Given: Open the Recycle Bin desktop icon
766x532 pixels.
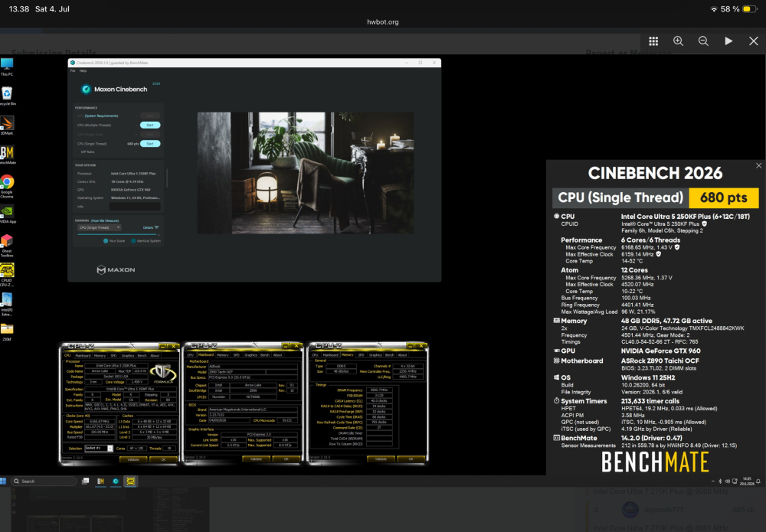Looking at the screenshot, I should click(7, 96).
